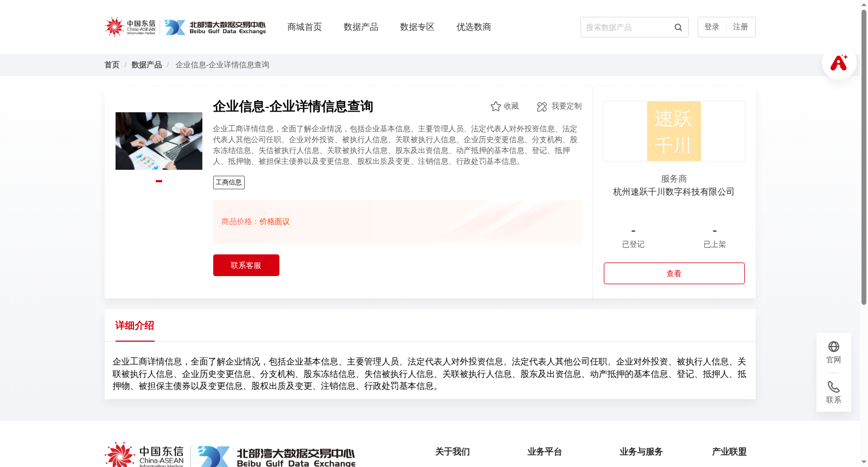Image resolution: width=868 pixels, height=467 pixels.
Task: Click the star icon to favorite (收藏)
Action: point(495,106)
